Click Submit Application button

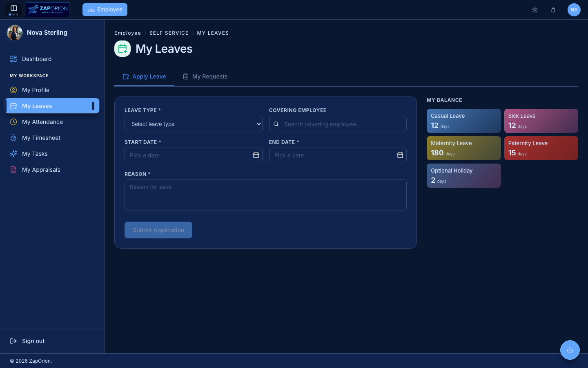158,230
